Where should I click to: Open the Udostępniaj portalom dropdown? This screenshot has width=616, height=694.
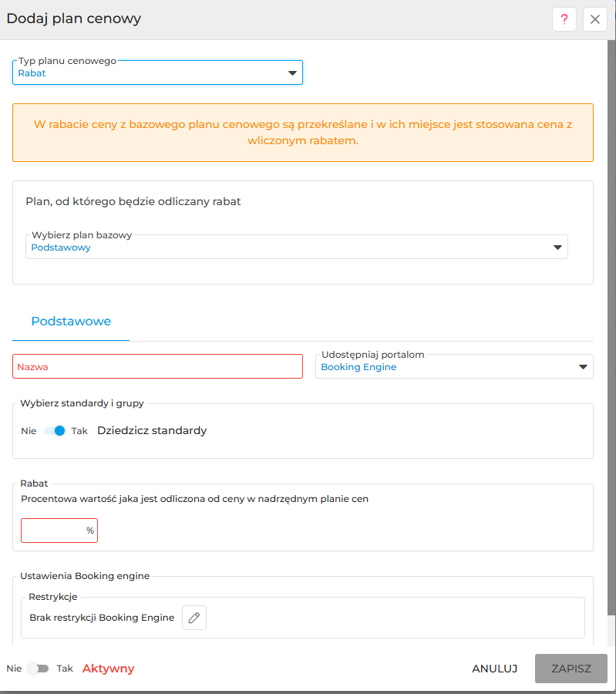point(454,366)
